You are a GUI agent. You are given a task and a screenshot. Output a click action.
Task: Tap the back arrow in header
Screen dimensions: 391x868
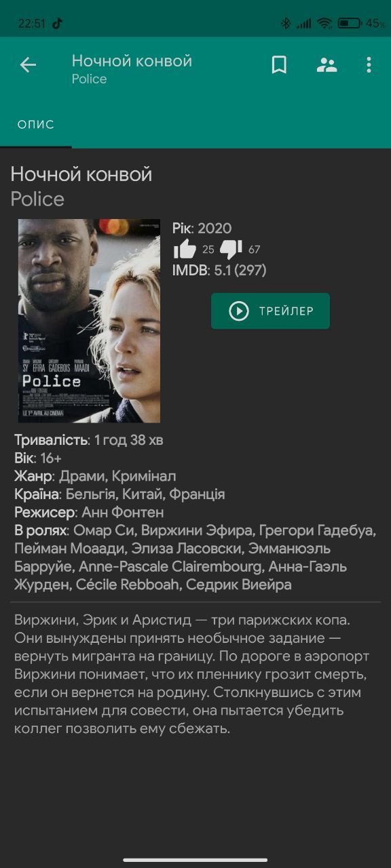[x=28, y=65]
